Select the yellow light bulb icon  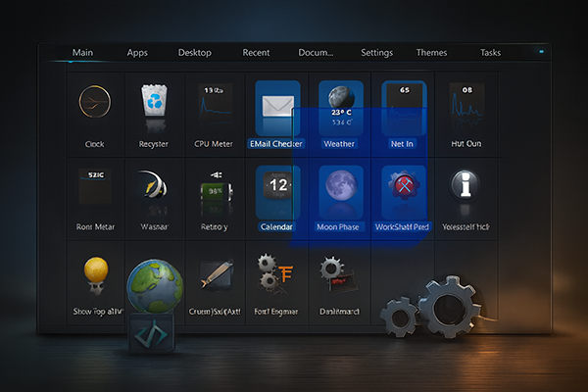tap(95, 269)
